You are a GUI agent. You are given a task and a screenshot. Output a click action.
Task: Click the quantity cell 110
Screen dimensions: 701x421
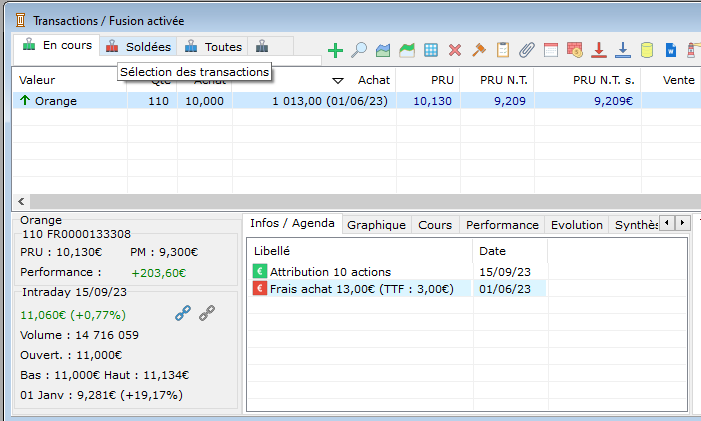coord(152,101)
